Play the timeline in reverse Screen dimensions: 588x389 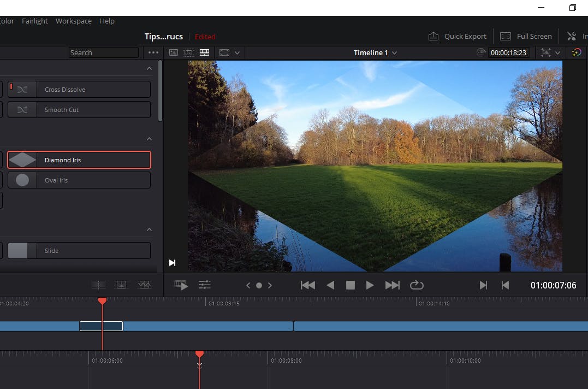[330, 285]
